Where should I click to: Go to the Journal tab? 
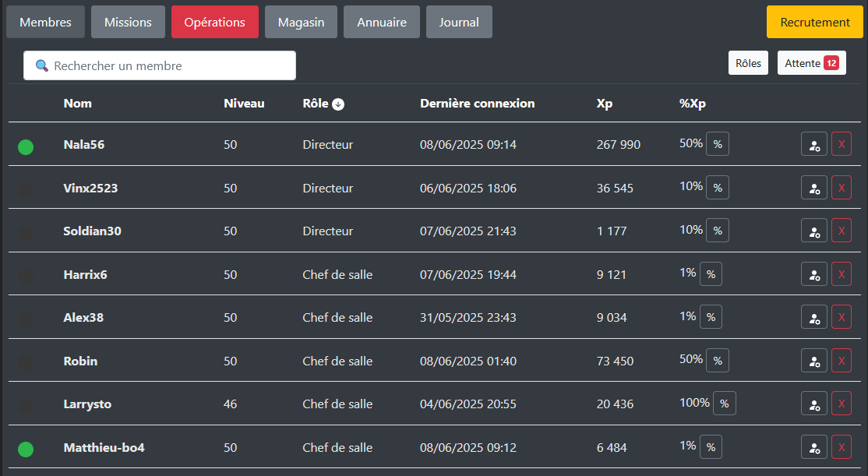459,22
